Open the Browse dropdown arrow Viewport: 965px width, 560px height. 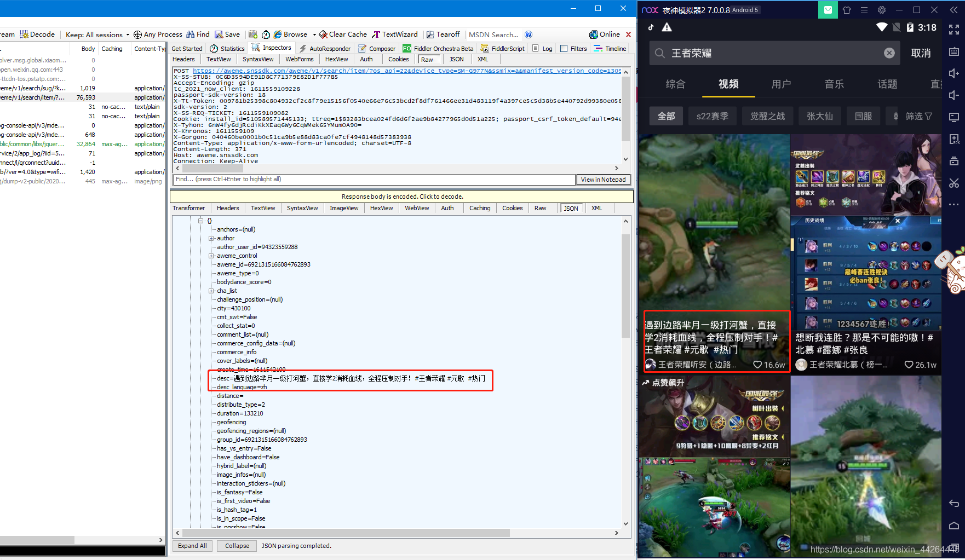tap(314, 34)
